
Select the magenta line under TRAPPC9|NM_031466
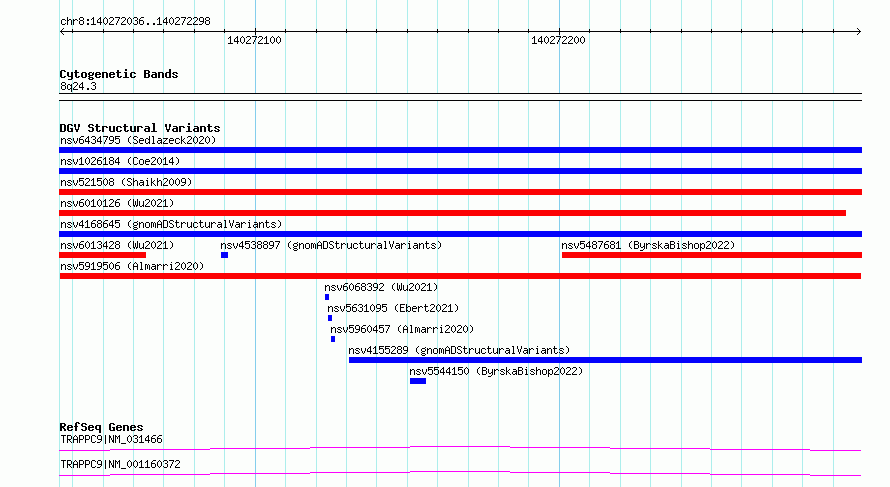[x=460, y=448]
